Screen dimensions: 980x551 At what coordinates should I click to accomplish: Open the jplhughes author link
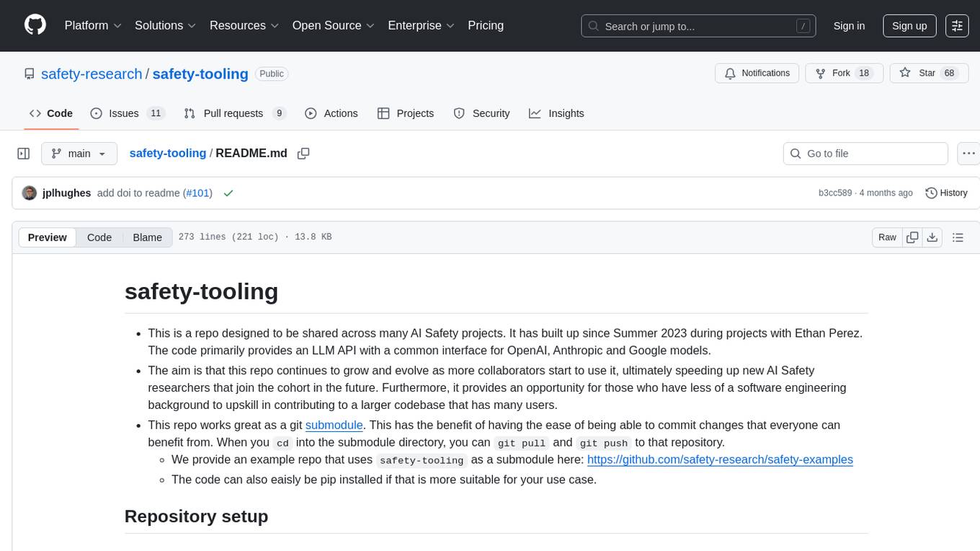point(67,193)
